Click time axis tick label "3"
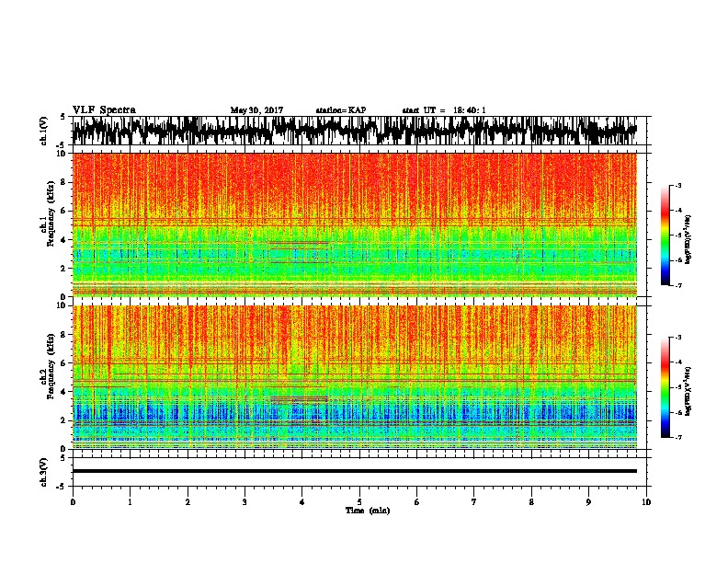Viewport: 728px width, 563px height. 245,502
